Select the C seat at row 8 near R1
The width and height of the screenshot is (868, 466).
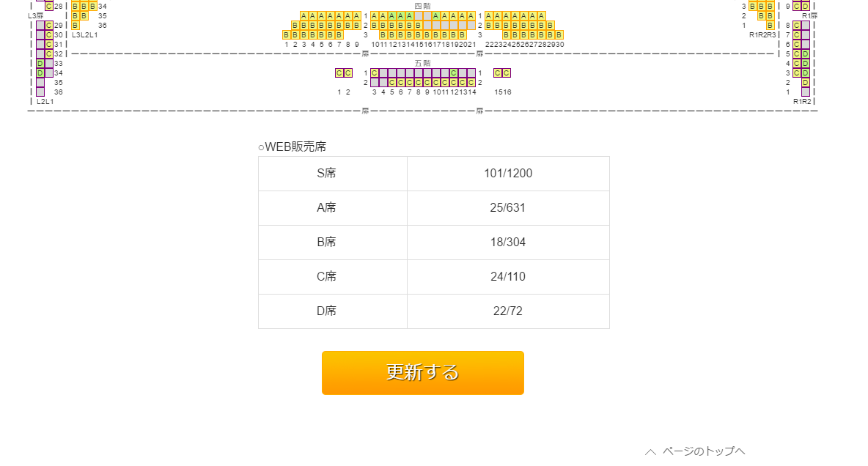point(797,26)
